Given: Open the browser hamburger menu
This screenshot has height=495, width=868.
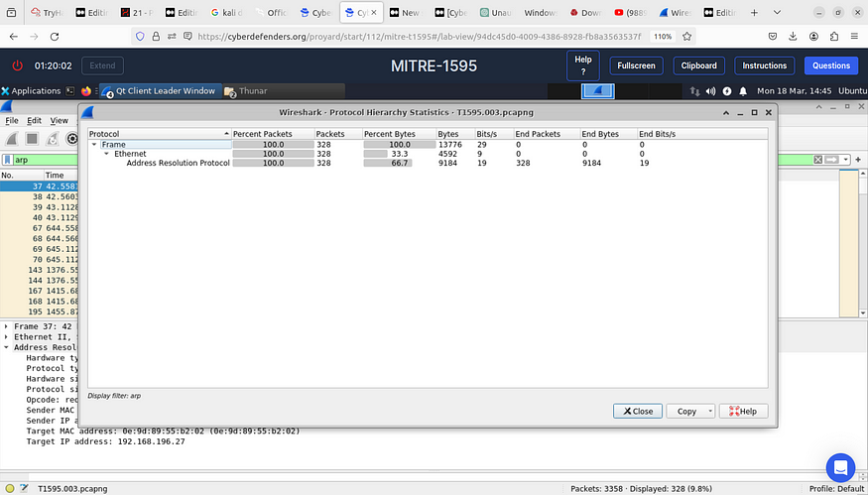Looking at the screenshot, I should [x=855, y=37].
